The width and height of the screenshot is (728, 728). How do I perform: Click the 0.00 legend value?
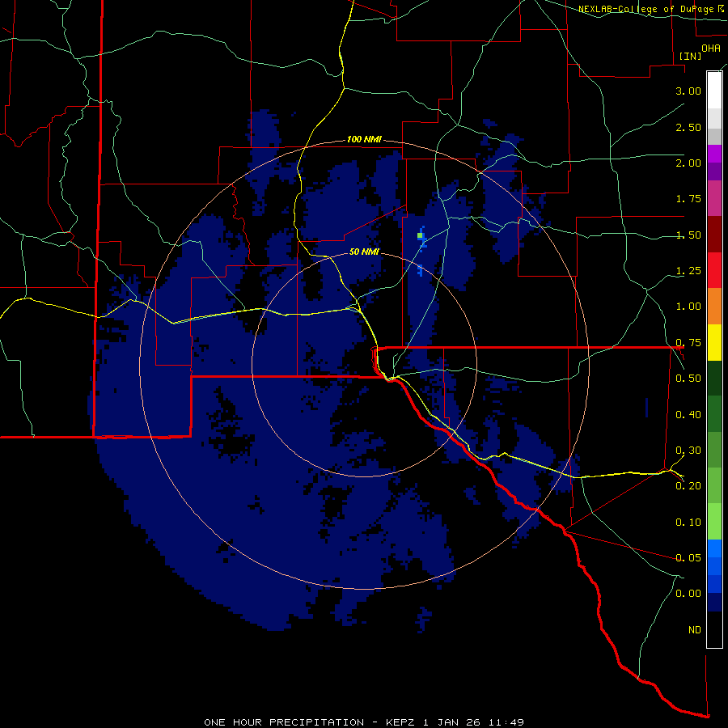click(688, 593)
